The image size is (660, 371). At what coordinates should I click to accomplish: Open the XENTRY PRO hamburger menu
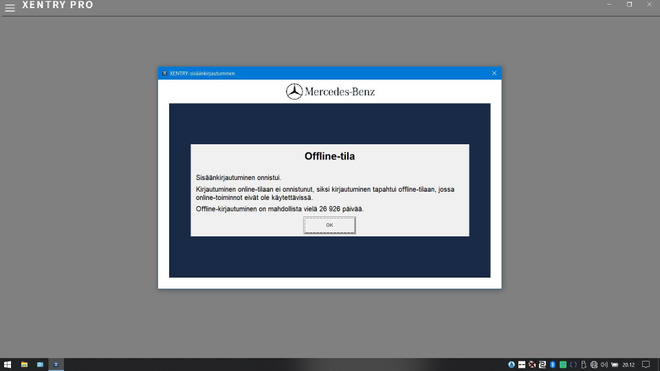(10, 8)
